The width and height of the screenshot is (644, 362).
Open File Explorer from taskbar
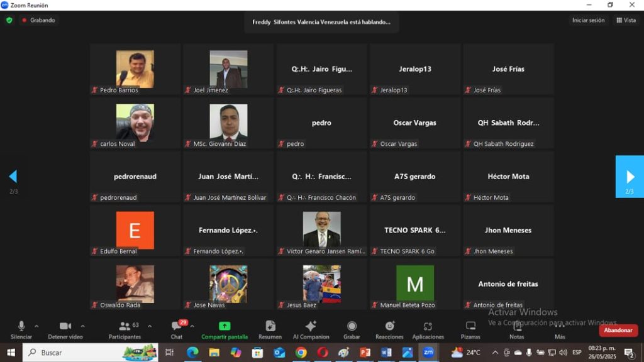214,353
